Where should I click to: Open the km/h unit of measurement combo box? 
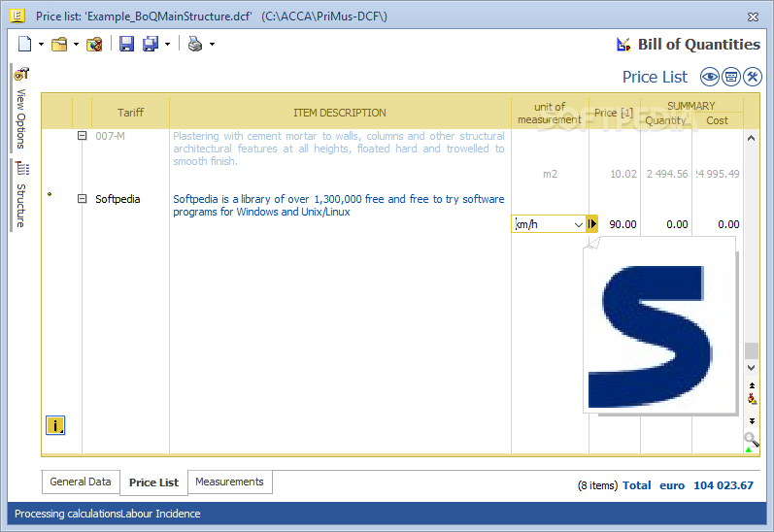(x=549, y=224)
